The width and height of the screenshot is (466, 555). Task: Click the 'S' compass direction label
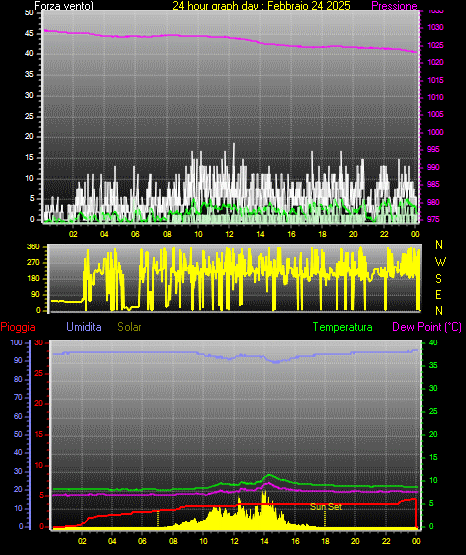click(x=438, y=279)
